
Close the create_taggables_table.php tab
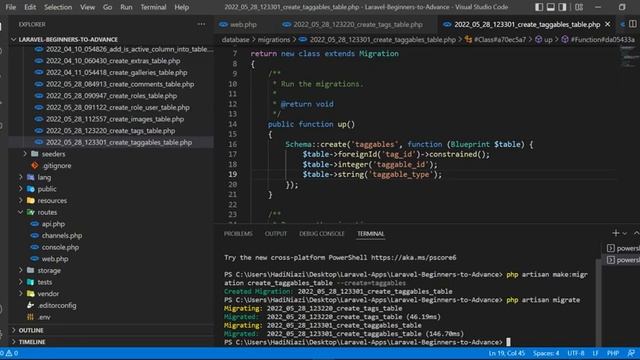pos(607,24)
